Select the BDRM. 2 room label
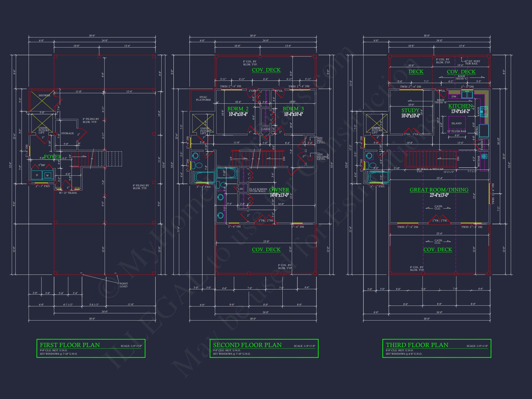 tap(238, 109)
